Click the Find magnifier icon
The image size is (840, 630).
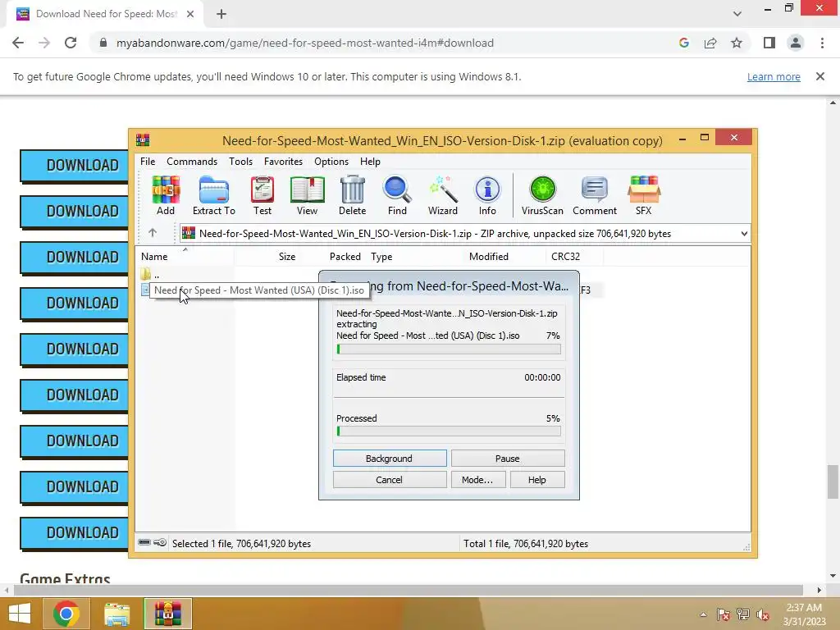397,195
